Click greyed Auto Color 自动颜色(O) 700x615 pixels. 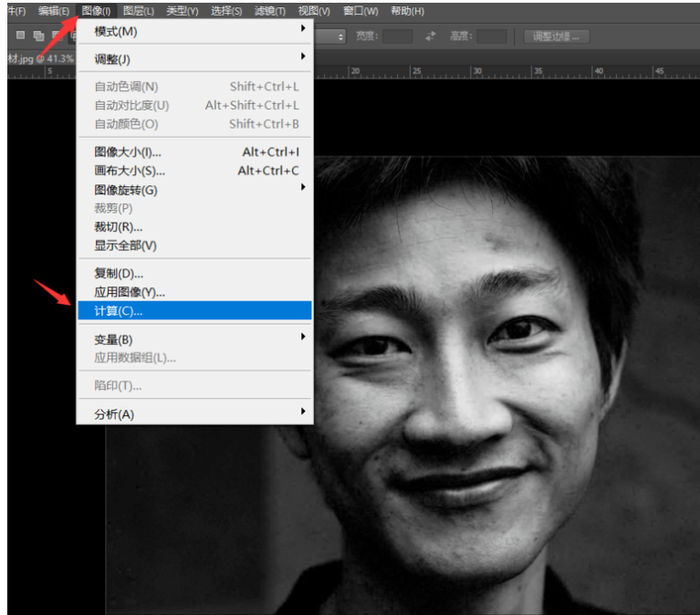tap(194, 124)
